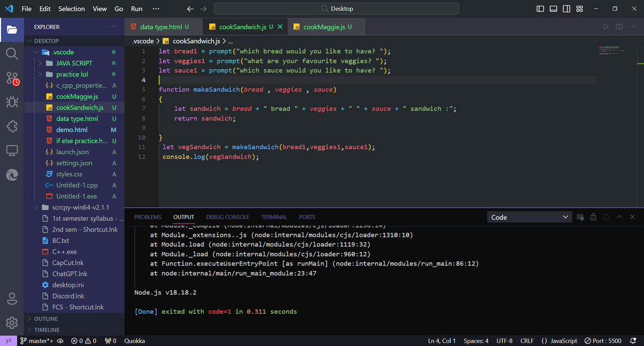Click the Desktop command center search box
Viewport: 644px width, 346px height.
[x=336, y=9]
